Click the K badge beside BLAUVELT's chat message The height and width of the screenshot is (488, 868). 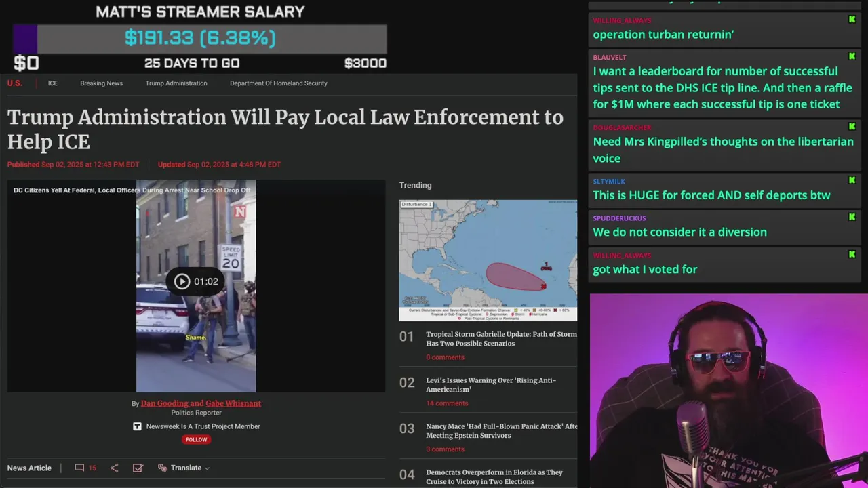(x=852, y=56)
